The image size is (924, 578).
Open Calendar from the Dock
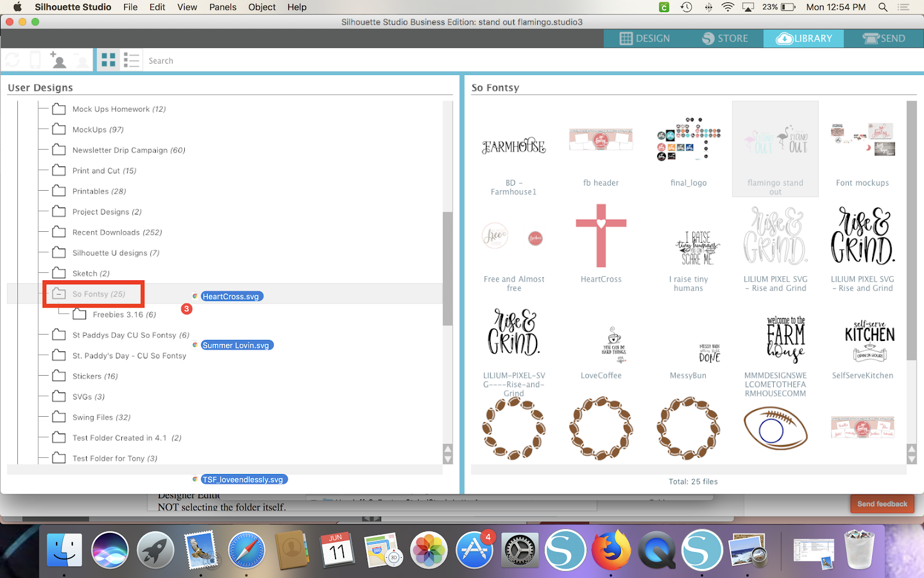click(337, 550)
